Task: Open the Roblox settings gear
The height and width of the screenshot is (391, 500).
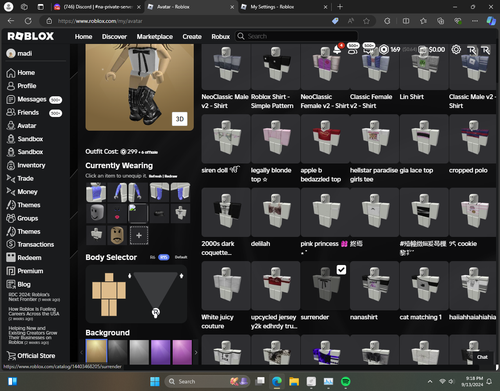Action: 456,50
